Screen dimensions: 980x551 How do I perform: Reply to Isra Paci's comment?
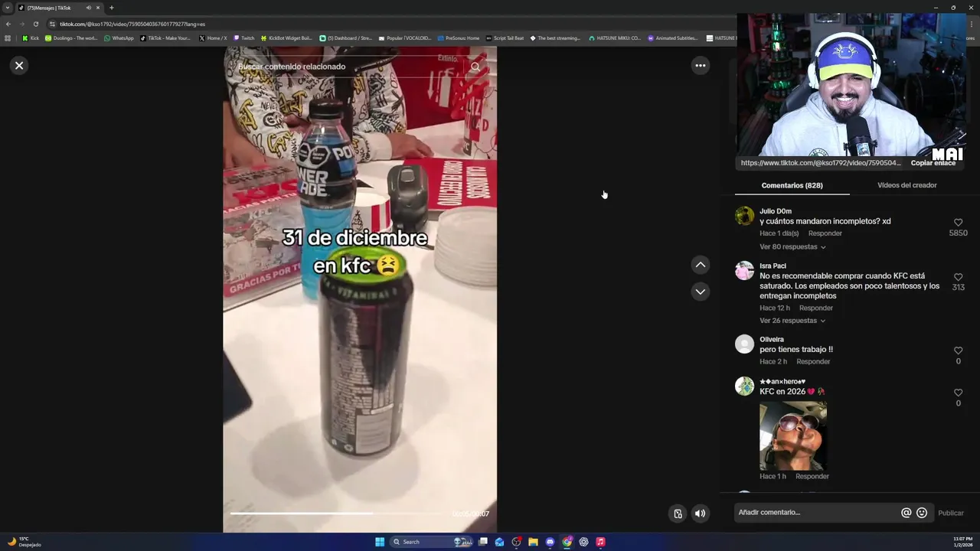tap(816, 308)
